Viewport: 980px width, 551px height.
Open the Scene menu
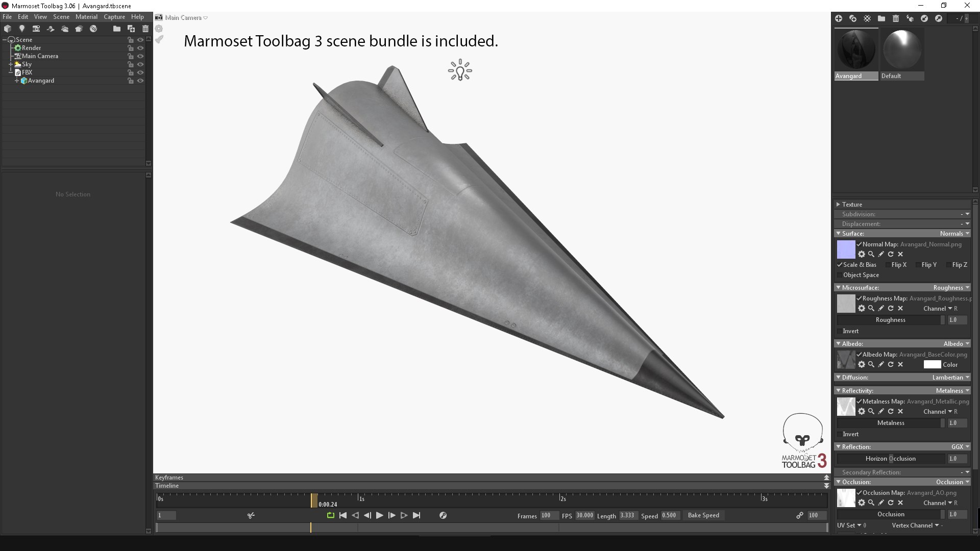pyautogui.click(x=61, y=17)
